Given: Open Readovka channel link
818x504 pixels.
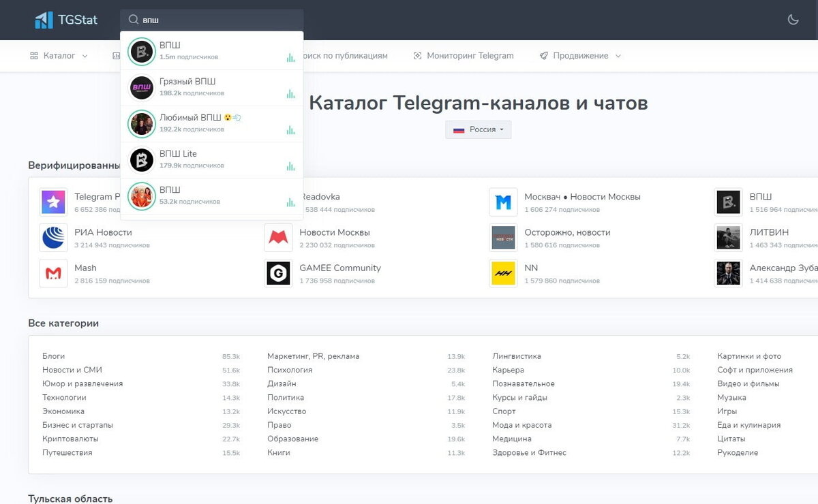Looking at the screenshot, I should coord(322,197).
